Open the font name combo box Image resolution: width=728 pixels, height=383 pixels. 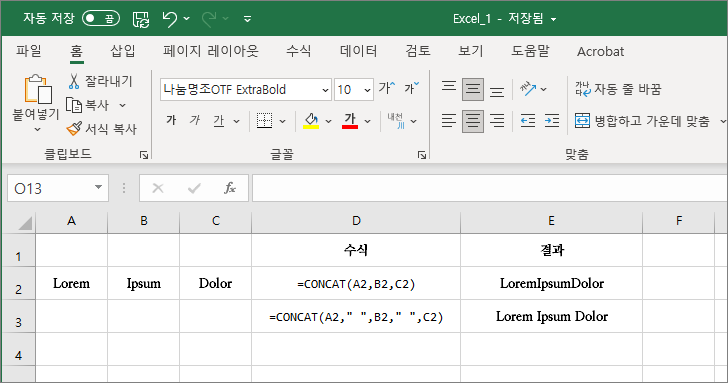tap(246, 90)
